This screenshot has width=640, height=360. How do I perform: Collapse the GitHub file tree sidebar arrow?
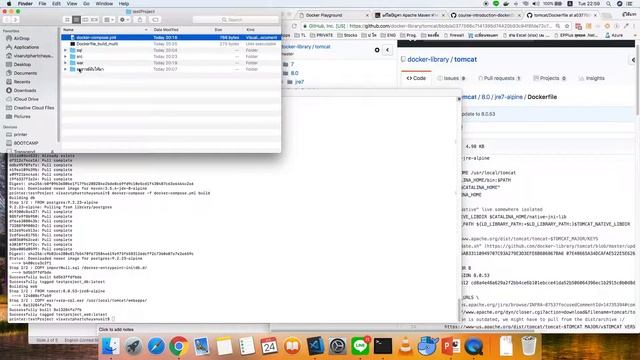click(387, 50)
